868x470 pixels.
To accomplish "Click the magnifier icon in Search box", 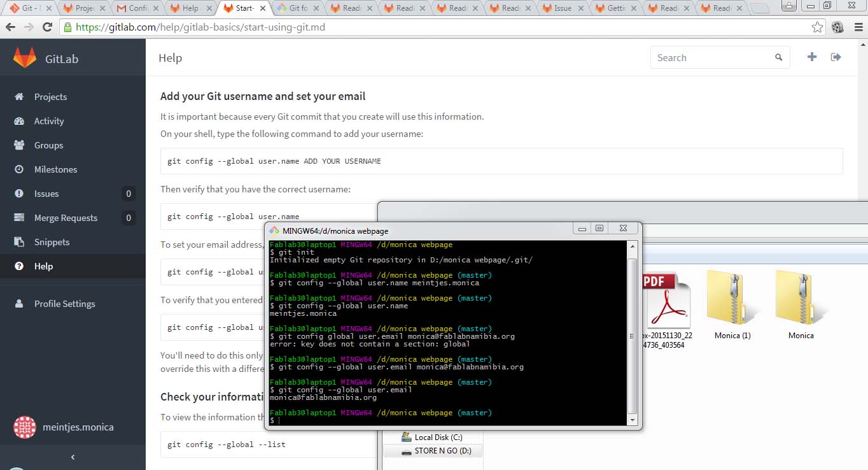I will 778,57.
